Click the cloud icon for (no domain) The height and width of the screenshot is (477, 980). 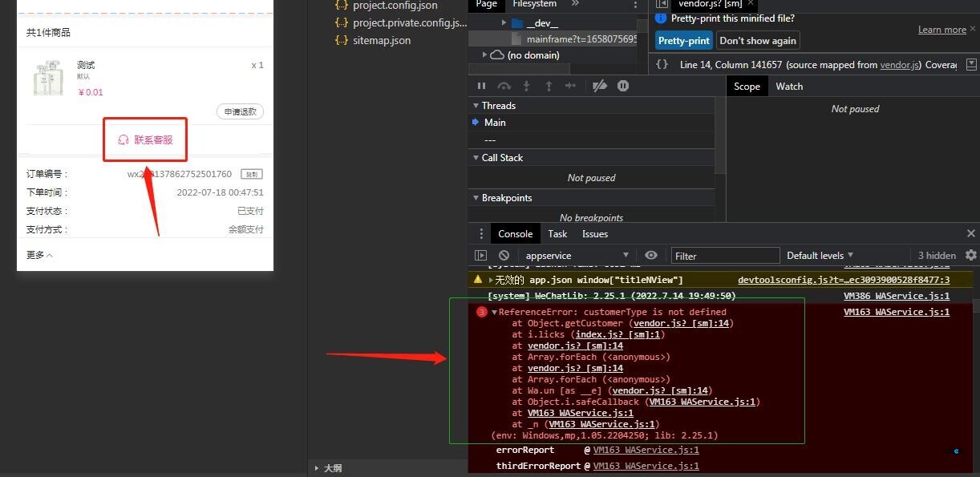pyautogui.click(x=497, y=55)
